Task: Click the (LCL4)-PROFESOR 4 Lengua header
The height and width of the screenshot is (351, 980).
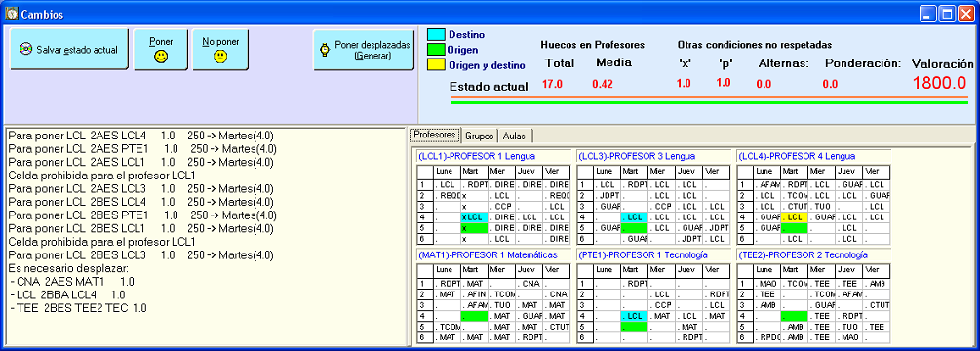Action: 797,156
